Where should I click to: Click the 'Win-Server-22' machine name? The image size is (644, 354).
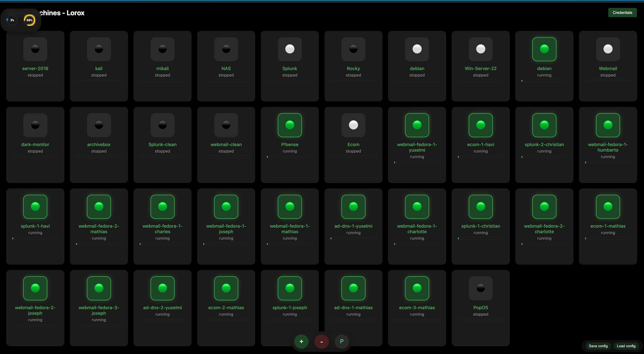[x=480, y=68]
